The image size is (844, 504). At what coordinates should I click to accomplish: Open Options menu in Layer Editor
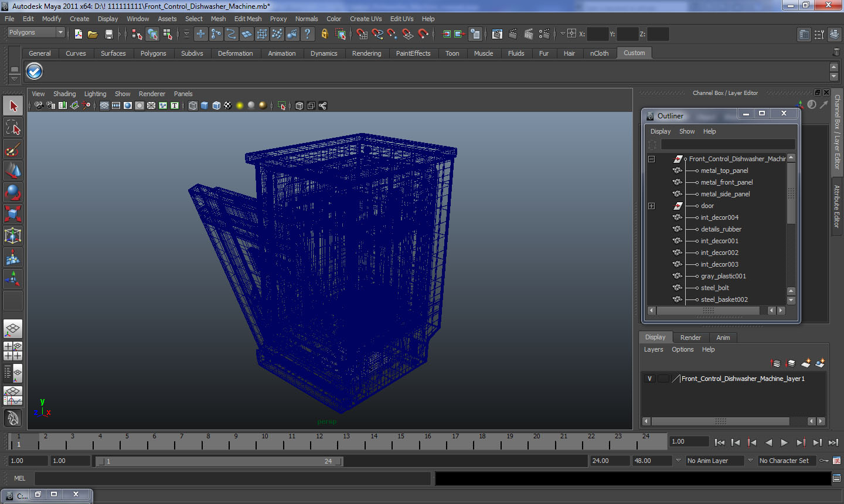pyautogui.click(x=682, y=349)
